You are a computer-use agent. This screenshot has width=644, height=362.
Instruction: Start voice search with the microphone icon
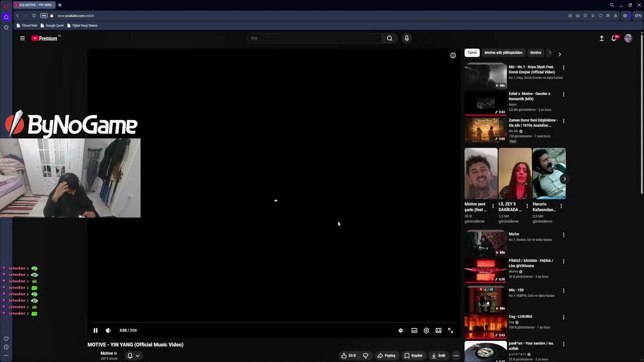(x=407, y=38)
